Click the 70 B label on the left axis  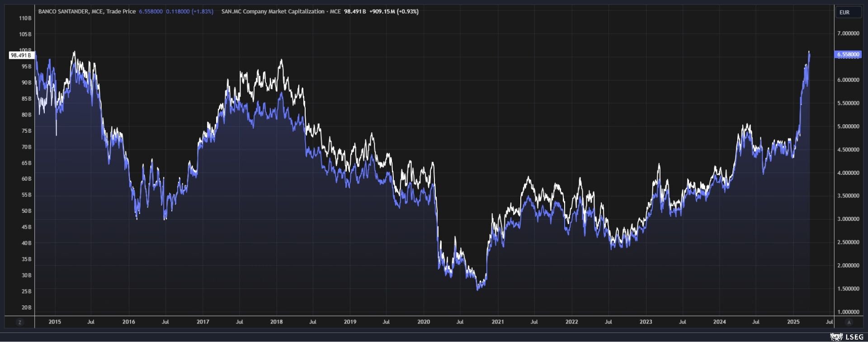click(x=27, y=147)
